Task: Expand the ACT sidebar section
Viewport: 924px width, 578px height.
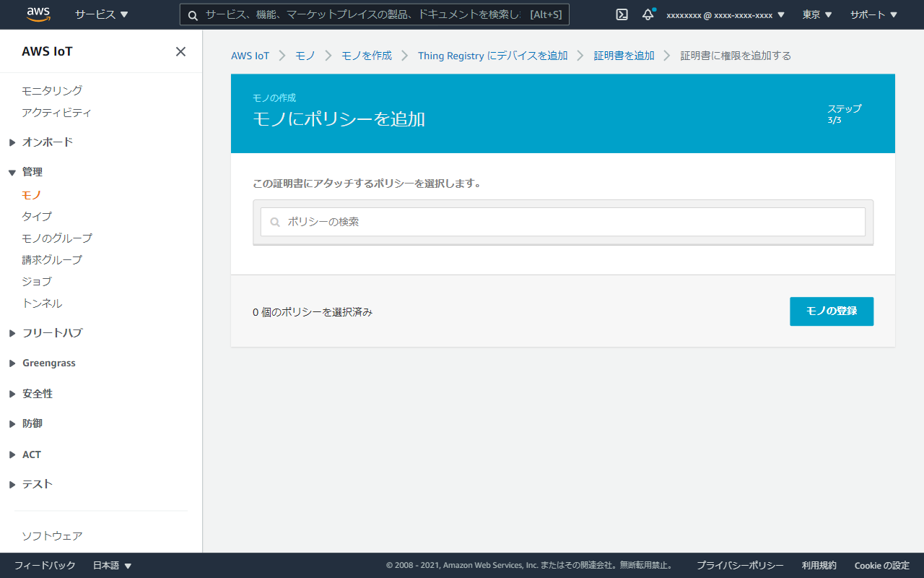Action: pyautogui.click(x=31, y=454)
